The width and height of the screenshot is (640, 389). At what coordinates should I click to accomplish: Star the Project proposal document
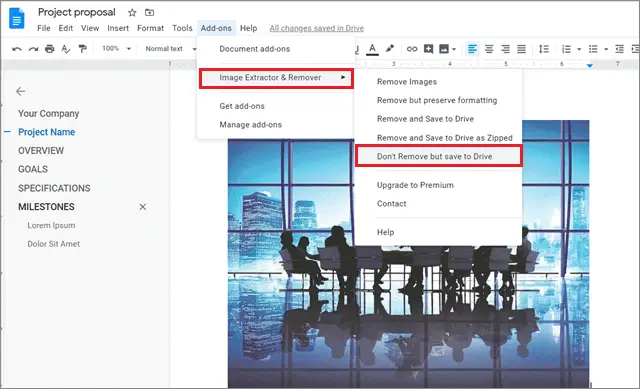pos(132,13)
